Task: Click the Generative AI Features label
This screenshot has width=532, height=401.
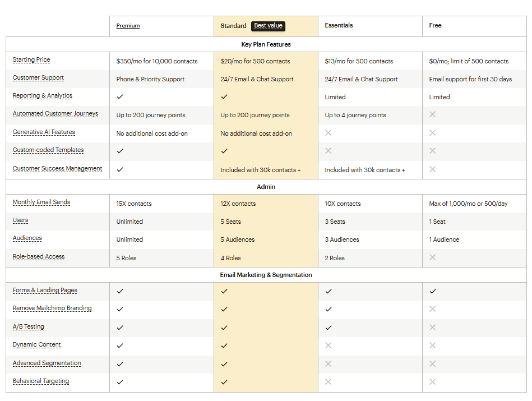Action: click(44, 132)
